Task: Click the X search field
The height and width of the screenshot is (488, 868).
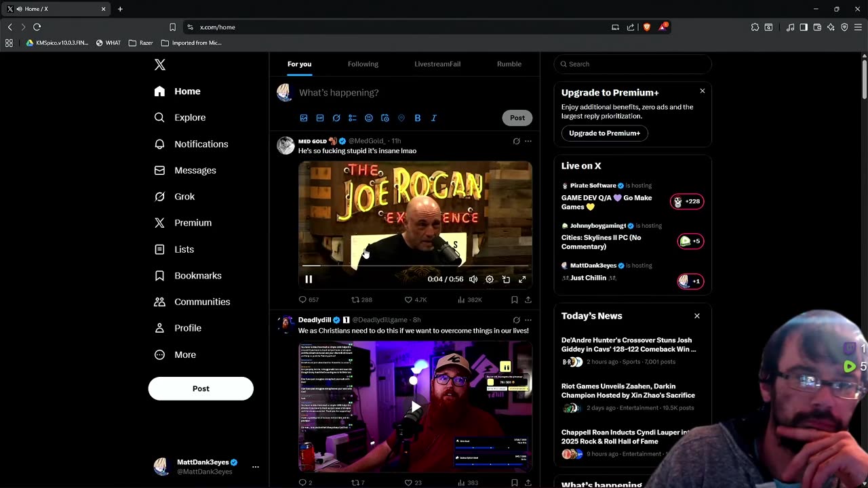Action: (633, 64)
